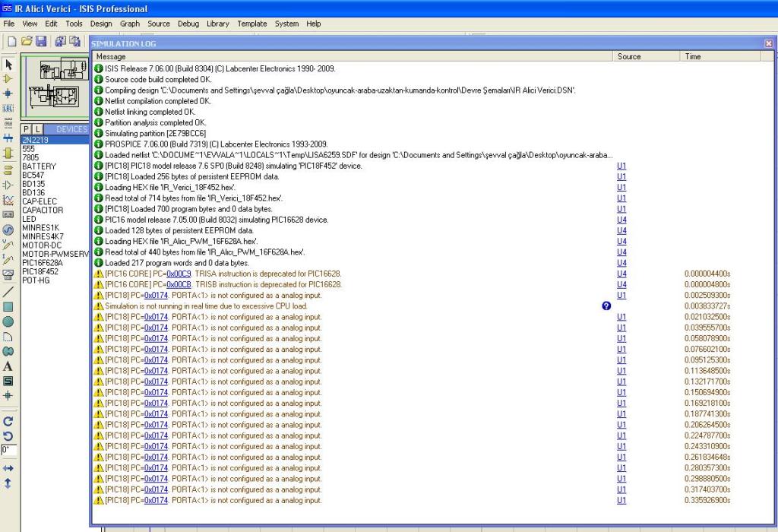Screen dimensions: 778x532
Task: Create a new design file
Action: tap(11, 41)
